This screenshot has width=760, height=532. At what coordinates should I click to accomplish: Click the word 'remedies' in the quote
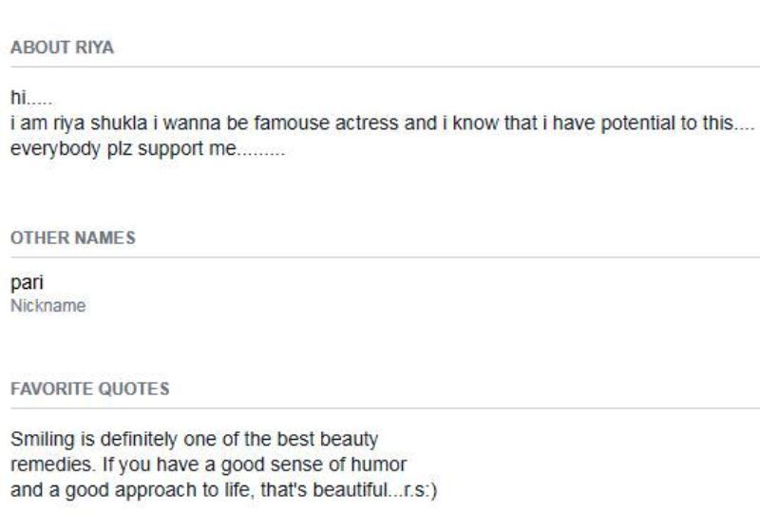(51, 465)
